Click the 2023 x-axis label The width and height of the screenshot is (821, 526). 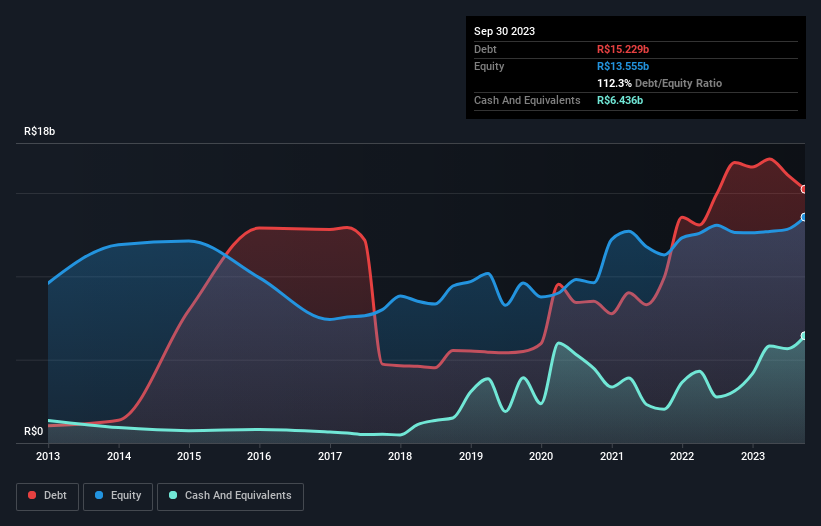point(752,456)
